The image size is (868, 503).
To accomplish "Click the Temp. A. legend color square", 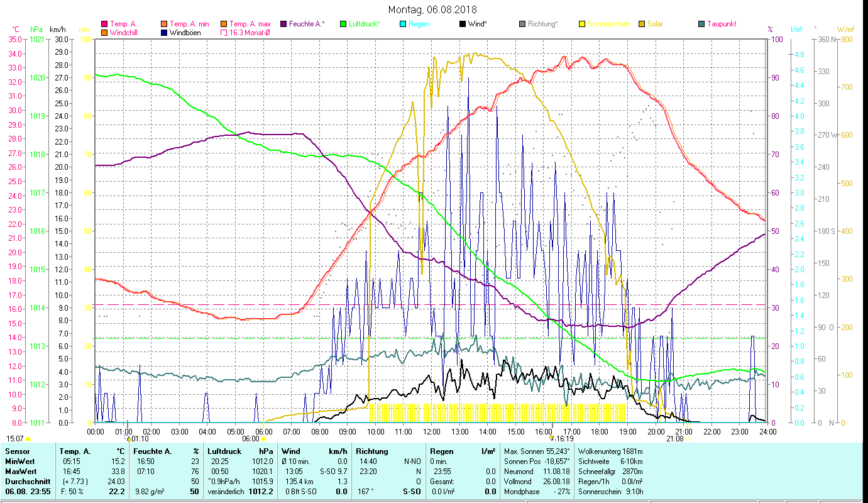I will 104,25.
